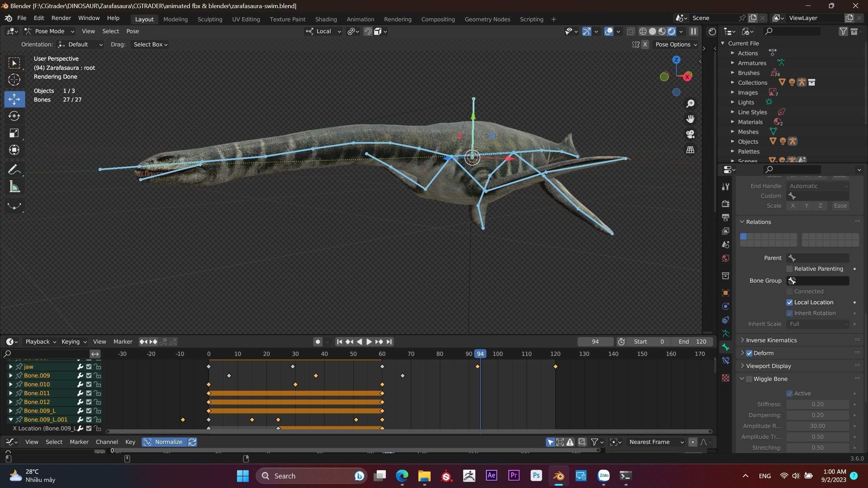Click the Stiffness value field
This screenshot has height=488, width=868.
[817, 404]
